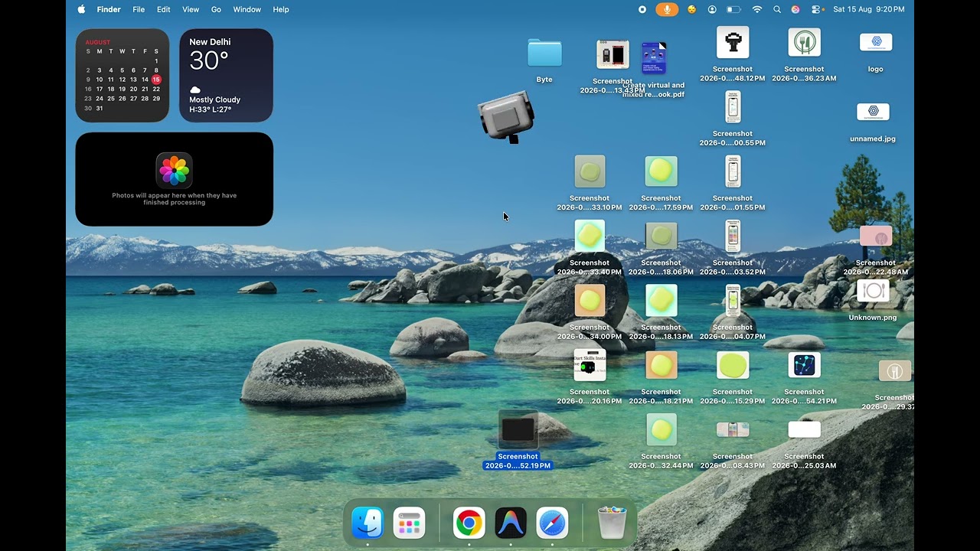Select the Byte folder on the desktop
The width and height of the screenshot is (980, 551).
coord(544,54)
